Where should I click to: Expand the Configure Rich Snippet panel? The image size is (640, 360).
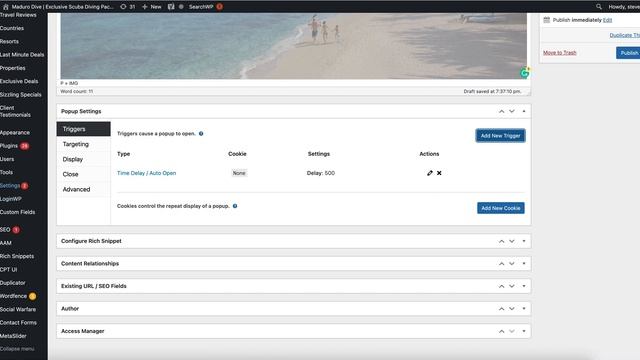pos(524,241)
